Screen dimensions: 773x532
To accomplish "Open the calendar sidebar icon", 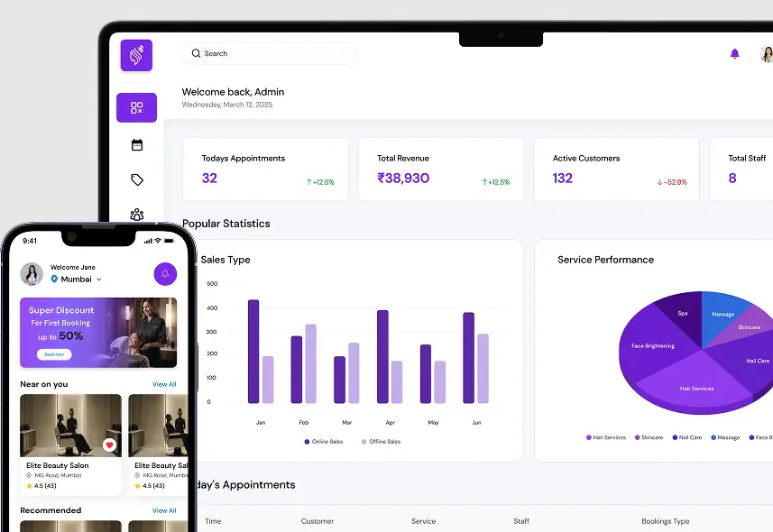I will [x=137, y=145].
